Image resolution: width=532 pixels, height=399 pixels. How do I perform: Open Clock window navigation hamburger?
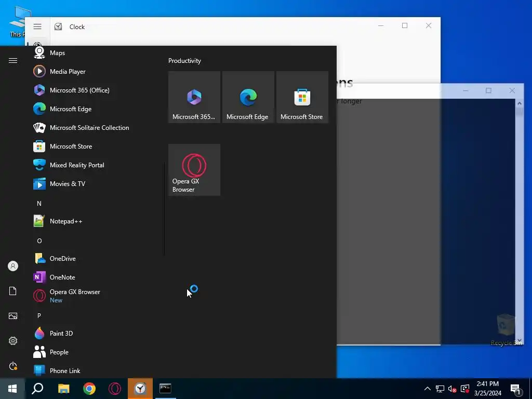(x=37, y=26)
